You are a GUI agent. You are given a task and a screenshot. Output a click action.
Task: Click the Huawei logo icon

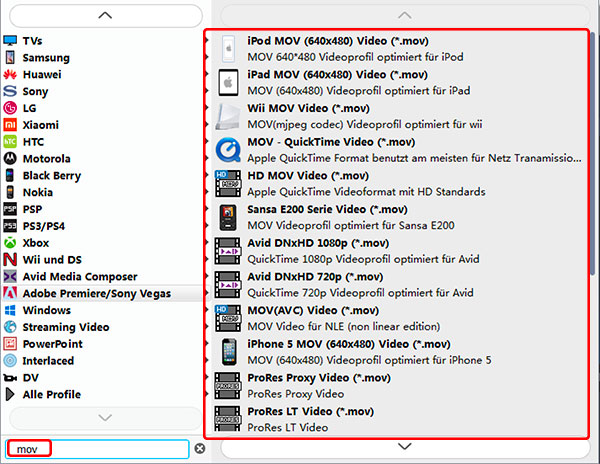click(x=10, y=74)
